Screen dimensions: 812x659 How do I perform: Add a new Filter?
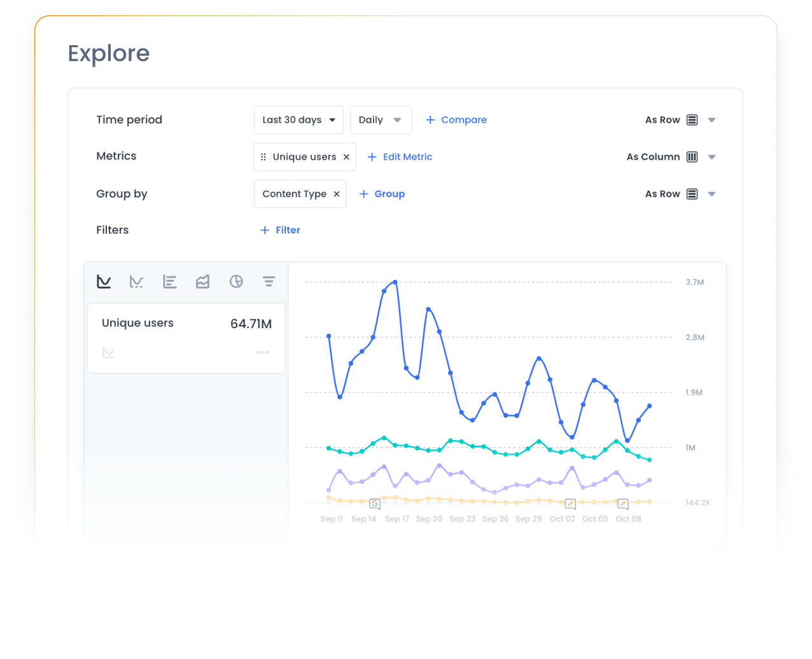[280, 230]
